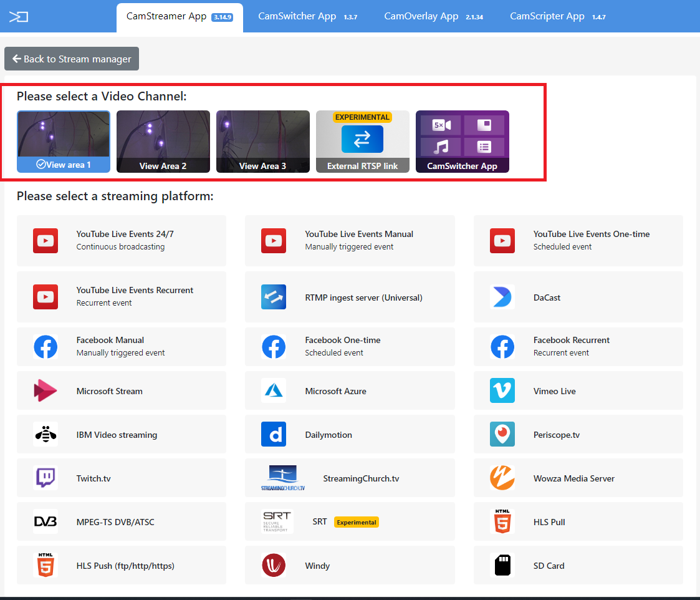Screen dimensions: 700x600
Task: Choose the DaCast label
Action: click(547, 298)
